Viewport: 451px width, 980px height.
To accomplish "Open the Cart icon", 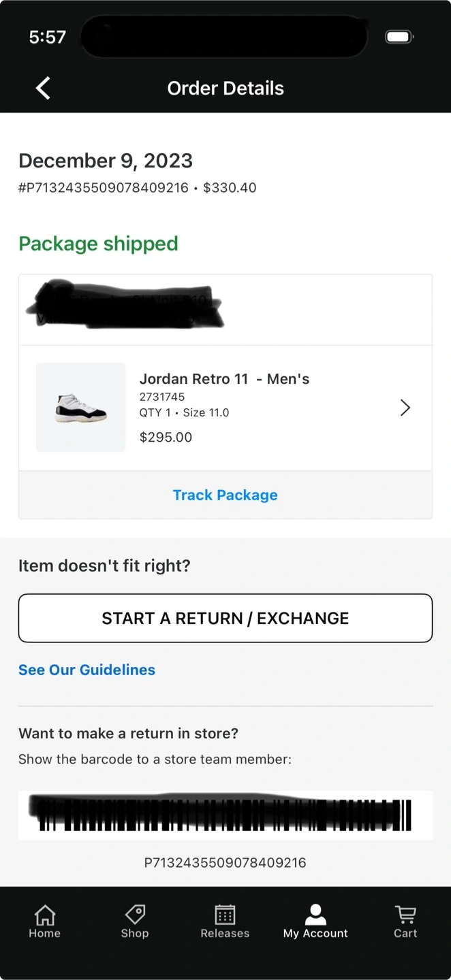I will [x=405, y=915].
